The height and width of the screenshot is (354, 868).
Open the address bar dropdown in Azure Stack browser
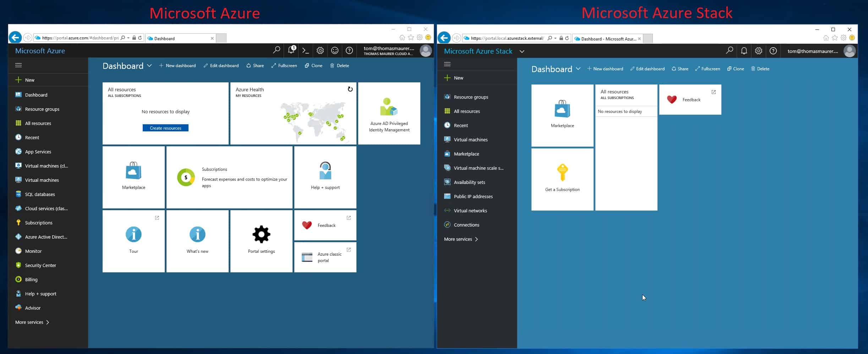(555, 38)
